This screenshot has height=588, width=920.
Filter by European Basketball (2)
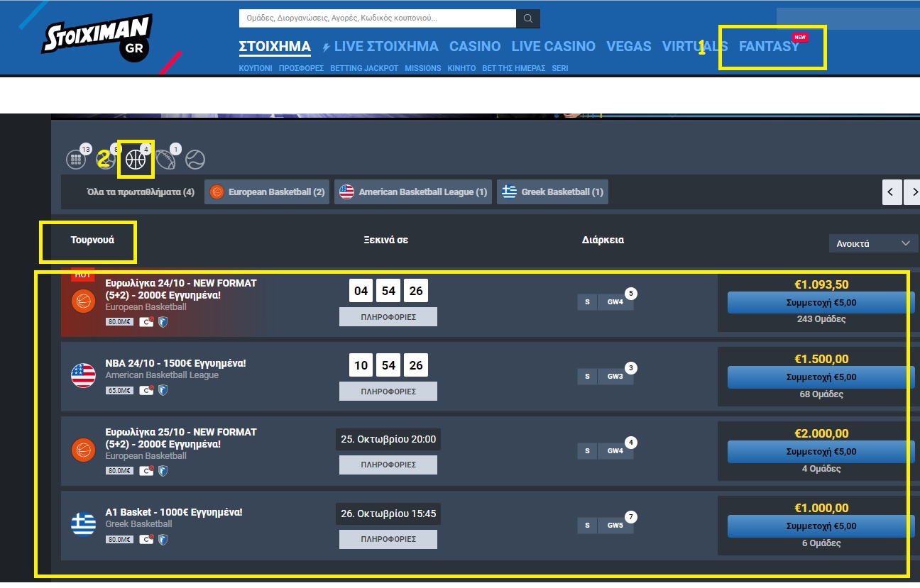coord(267,192)
